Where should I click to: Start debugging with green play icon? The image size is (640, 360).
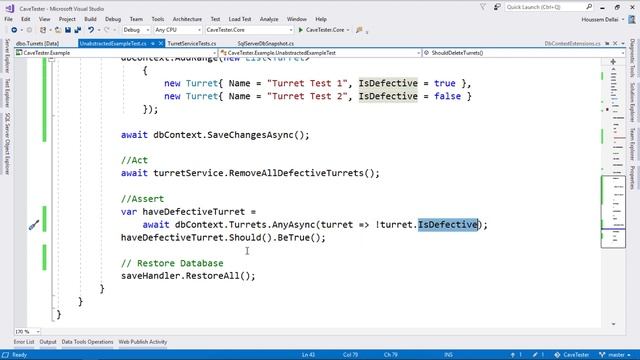tap(301, 30)
